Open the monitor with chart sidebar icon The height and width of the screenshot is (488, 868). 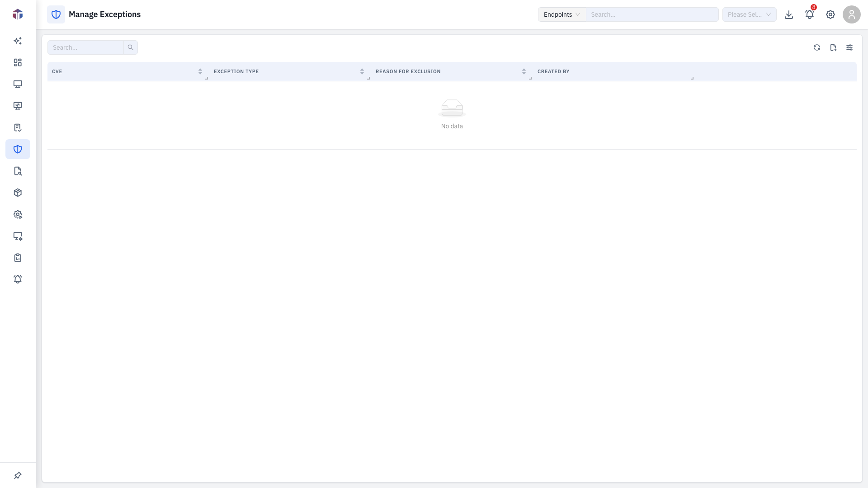(18, 106)
